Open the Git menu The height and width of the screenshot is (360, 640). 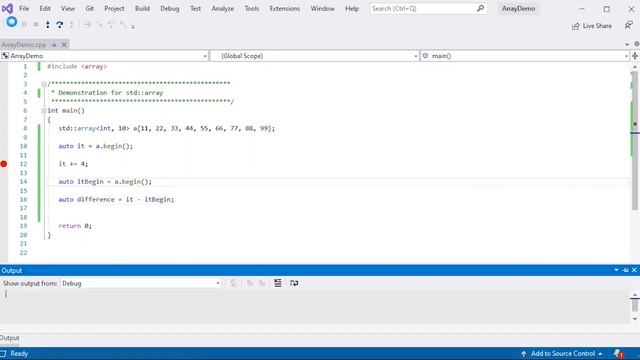pos(89,8)
